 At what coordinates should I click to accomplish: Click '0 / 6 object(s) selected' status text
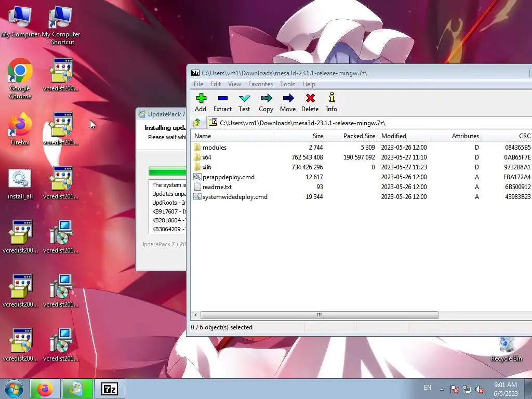tap(221, 327)
